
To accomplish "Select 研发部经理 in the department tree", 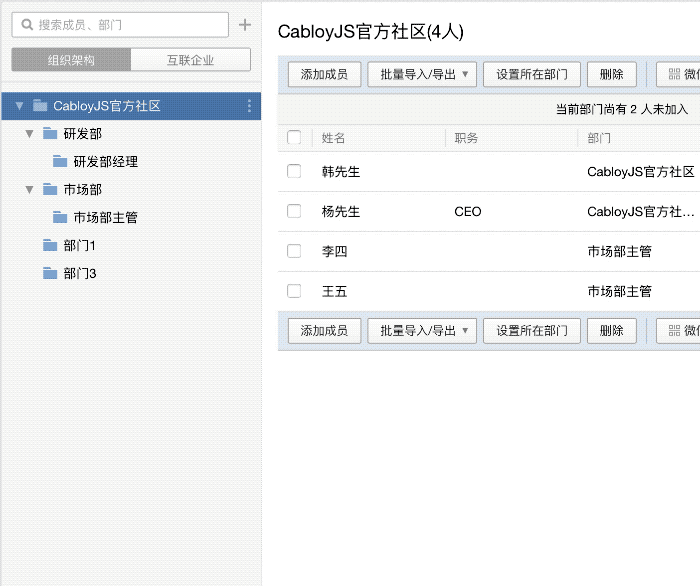I will (106, 162).
